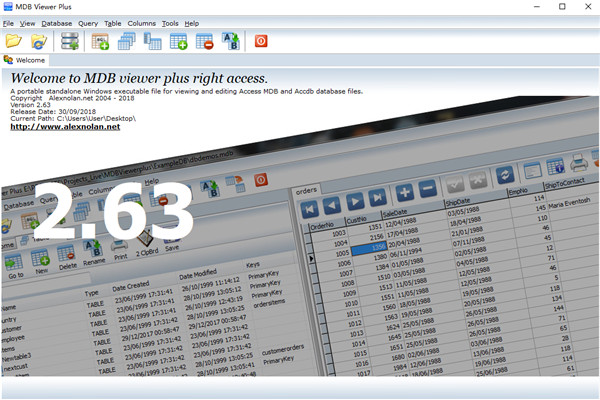Open the Database menu
This screenshot has width=600, height=400.
57,23
